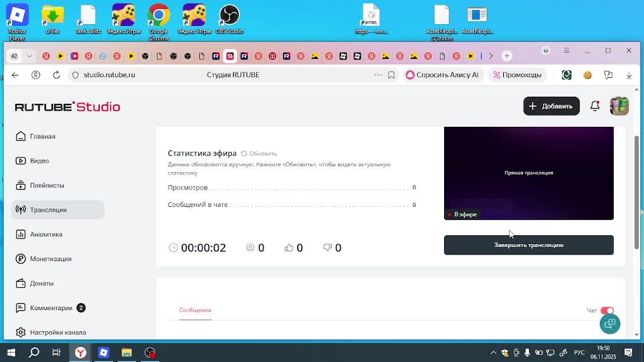Click the 00:00:02 broadcast timer
Image resolution: width=644 pixels, height=362 pixels.
click(203, 248)
